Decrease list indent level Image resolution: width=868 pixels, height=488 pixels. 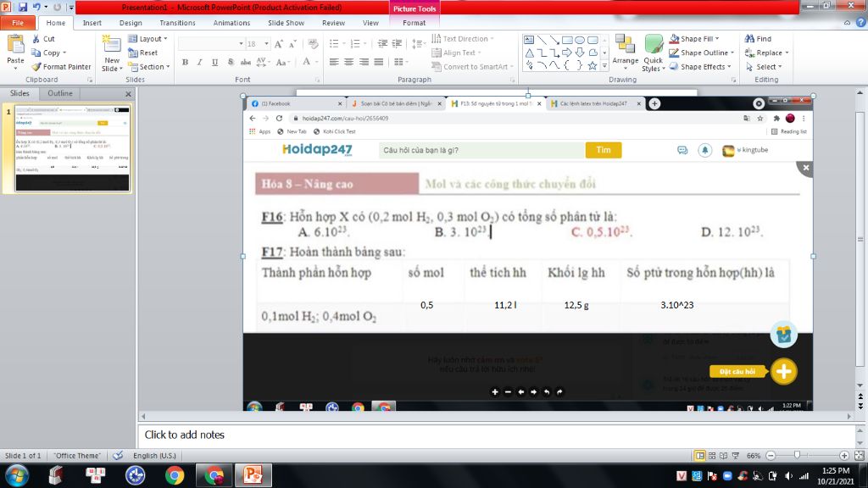point(382,44)
